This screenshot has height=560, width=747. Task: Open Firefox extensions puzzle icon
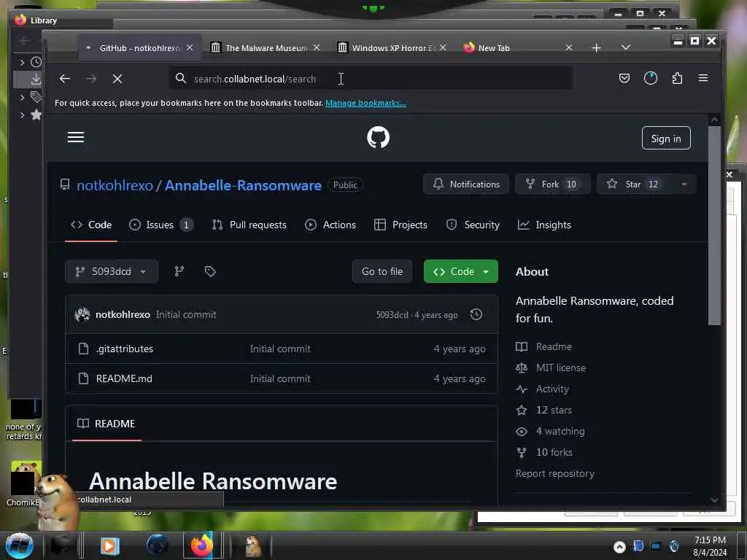coord(677,78)
